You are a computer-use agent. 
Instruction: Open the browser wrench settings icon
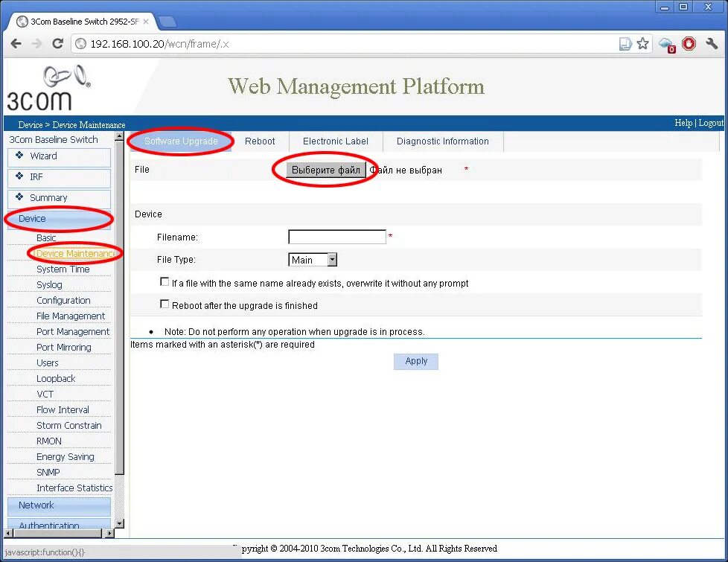point(710,43)
